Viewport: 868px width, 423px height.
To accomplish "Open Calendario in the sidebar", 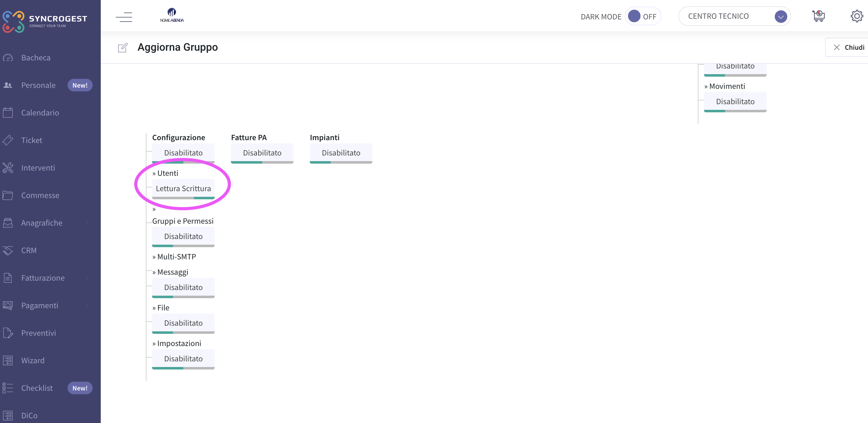I will point(40,113).
